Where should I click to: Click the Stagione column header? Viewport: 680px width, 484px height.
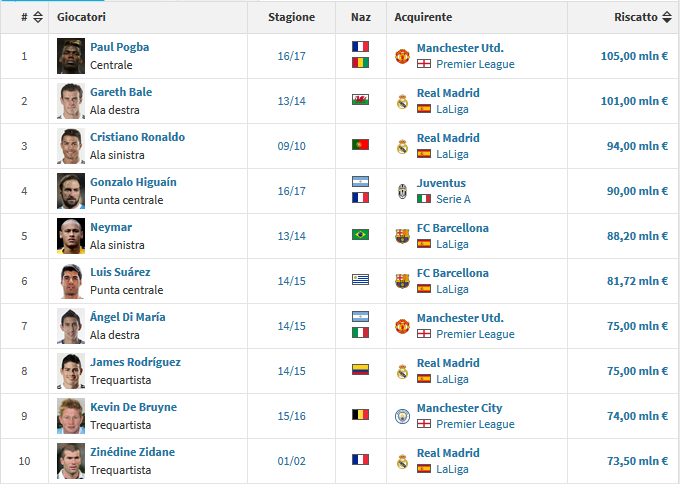point(291,17)
